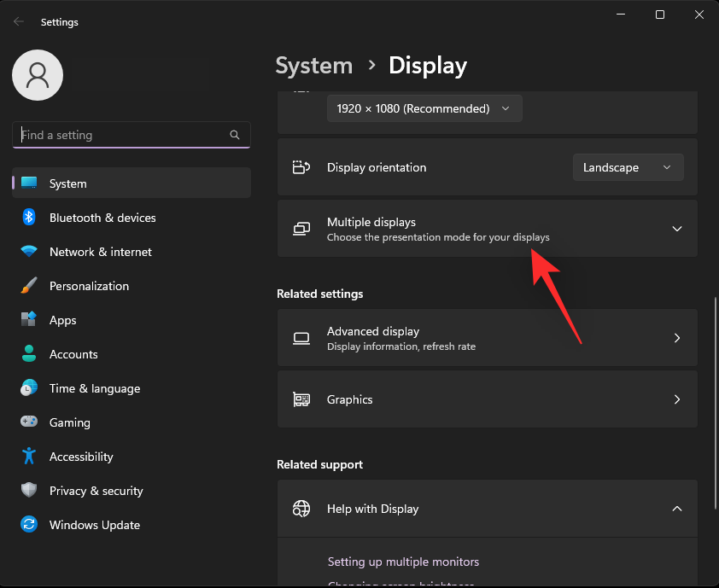
Task: Expand the Multiple displays section
Action: pyautogui.click(x=676, y=229)
